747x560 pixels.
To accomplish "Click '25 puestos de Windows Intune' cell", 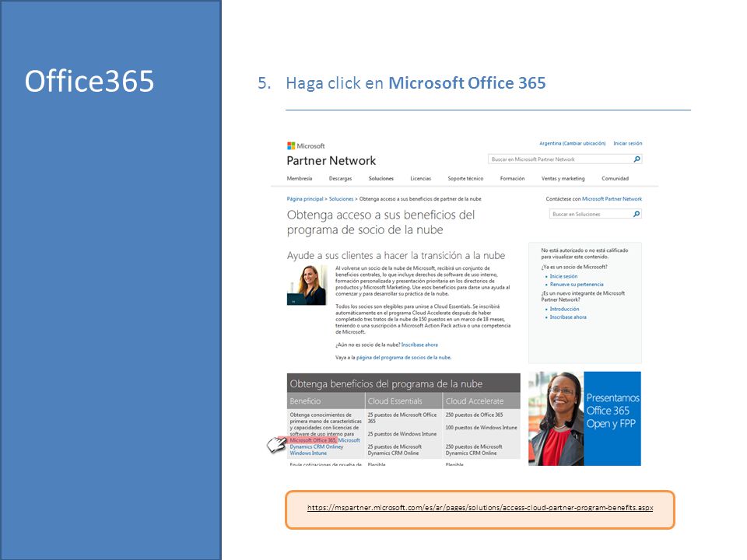I will [x=402, y=434].
